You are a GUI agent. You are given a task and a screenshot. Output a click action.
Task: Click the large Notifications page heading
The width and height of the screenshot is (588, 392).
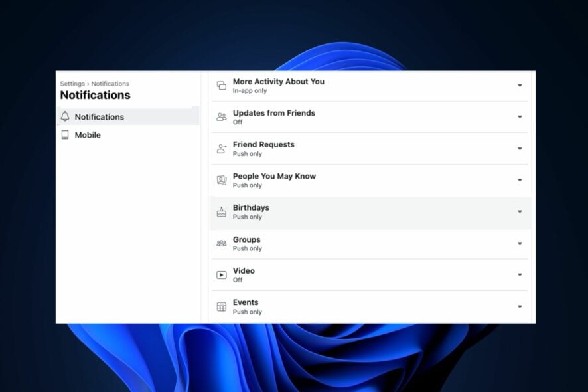96,95
